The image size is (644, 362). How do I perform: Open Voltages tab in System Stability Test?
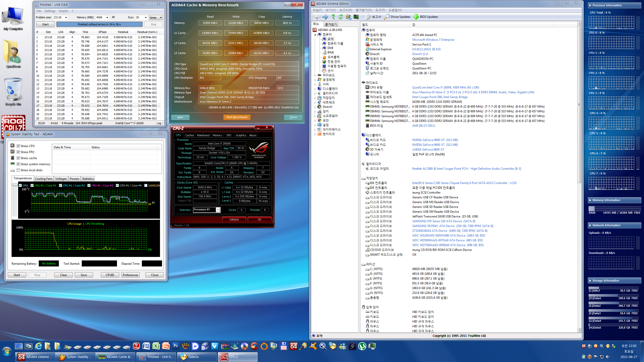click(x=61, y=178)
